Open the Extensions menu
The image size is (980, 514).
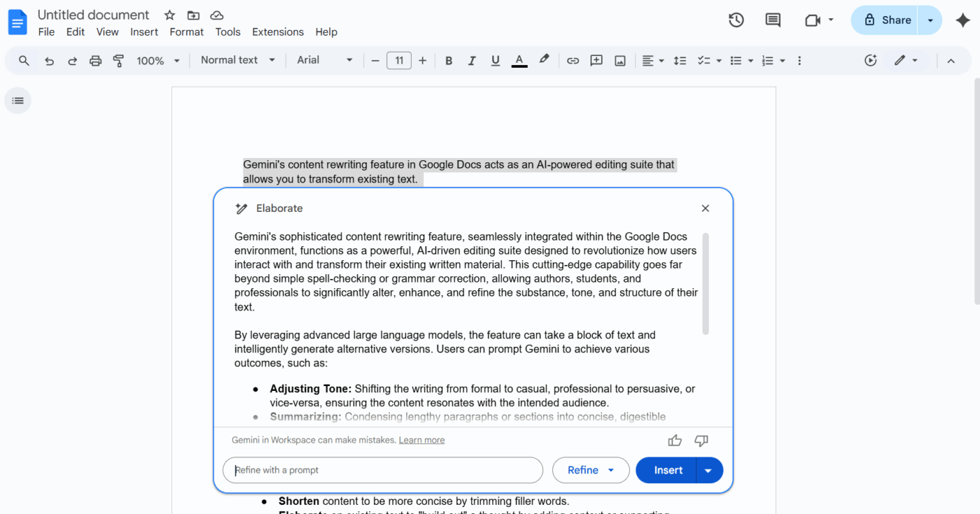point(278,31)
